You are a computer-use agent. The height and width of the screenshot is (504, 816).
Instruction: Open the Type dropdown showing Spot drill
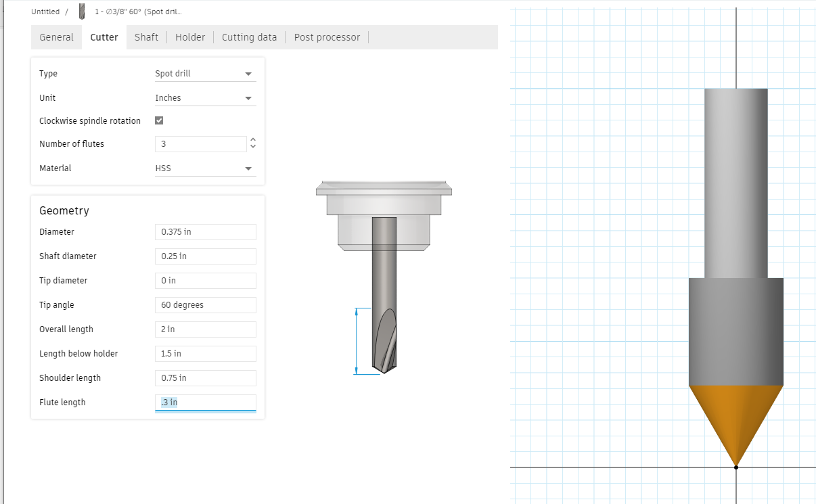(206, 74)
